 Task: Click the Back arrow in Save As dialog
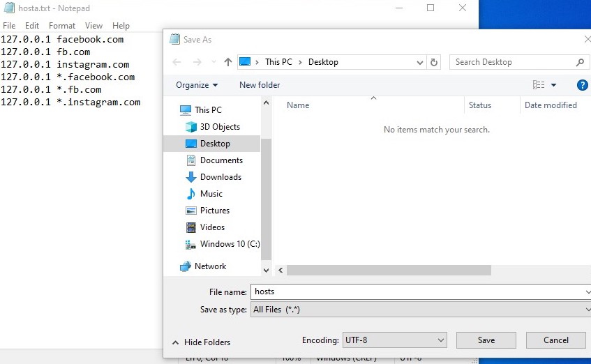click(177, 62)
